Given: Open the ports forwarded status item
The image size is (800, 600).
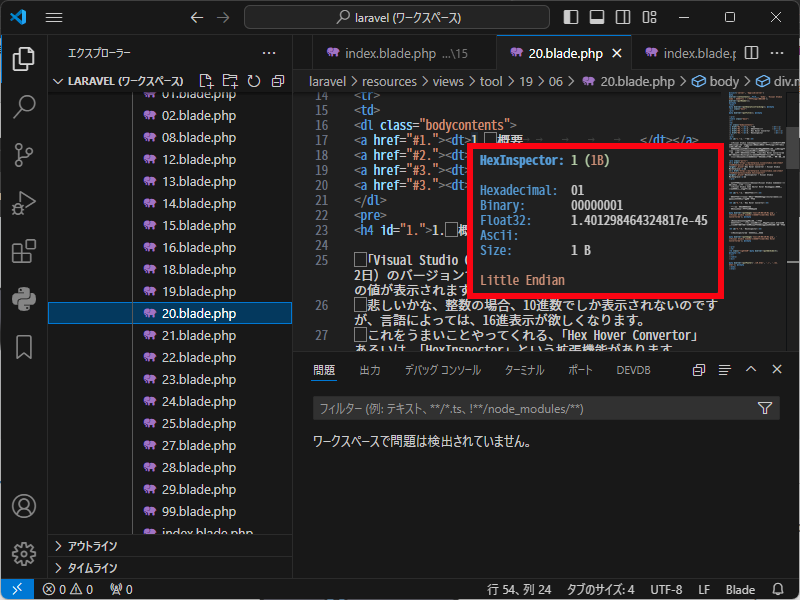Looking at the screenshot, I should click(121, 589).
